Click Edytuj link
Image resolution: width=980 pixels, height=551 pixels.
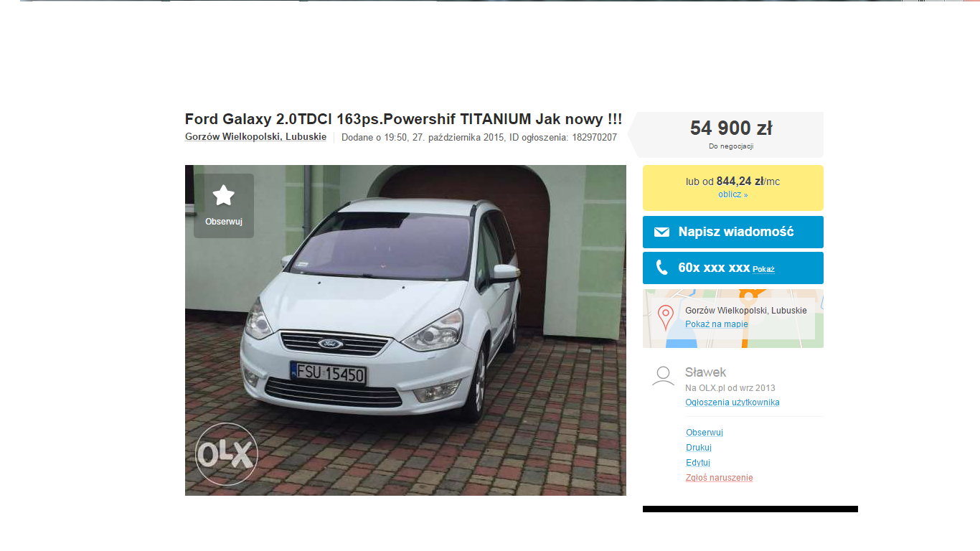(x=697, y=463)
